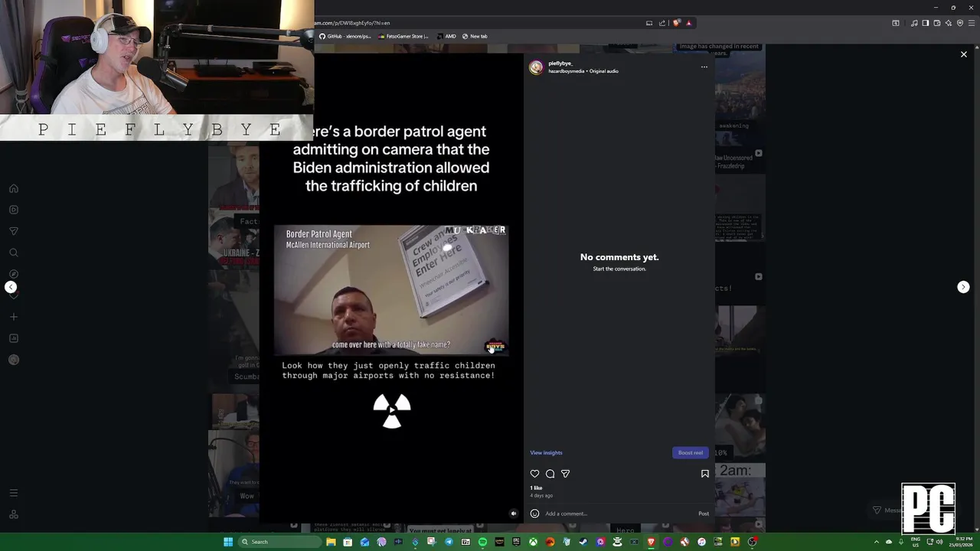This screenshot has height=551, width=980.
Task: Like the reel with heart icon
Action: point(535,474)
